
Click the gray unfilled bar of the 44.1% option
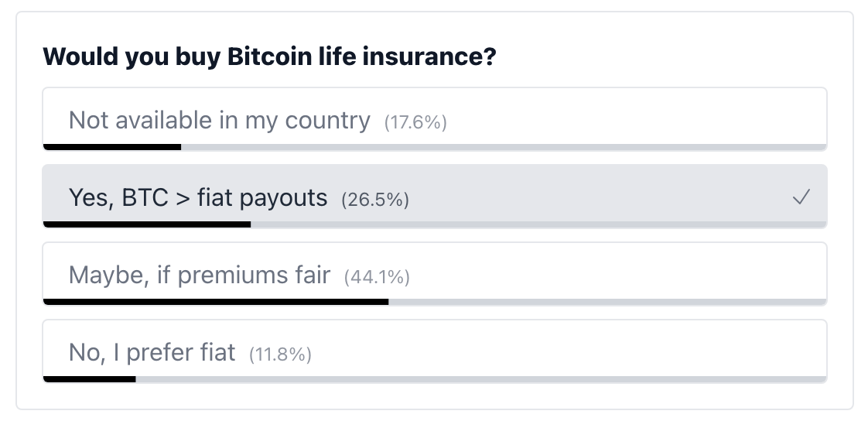[608, 302]
